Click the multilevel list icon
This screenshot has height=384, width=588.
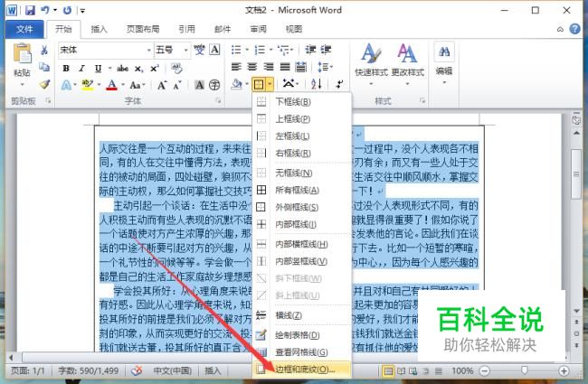(x=283, y=50)
